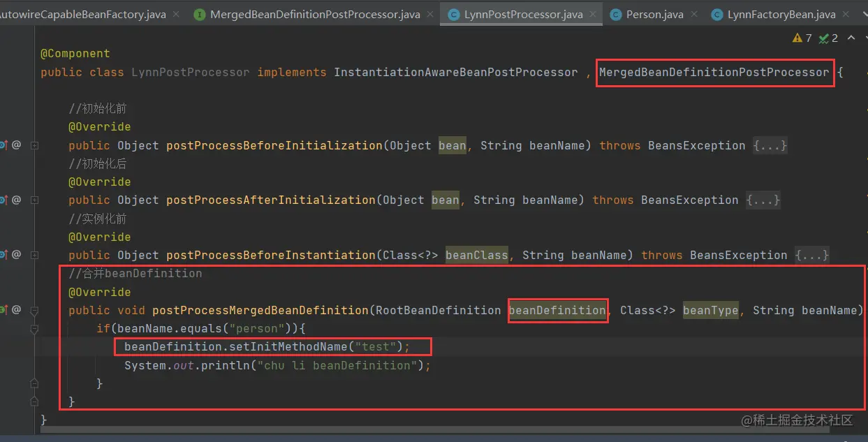Expand the folded postProcessBeforeInstantiation method in gutter

(34, 255)
